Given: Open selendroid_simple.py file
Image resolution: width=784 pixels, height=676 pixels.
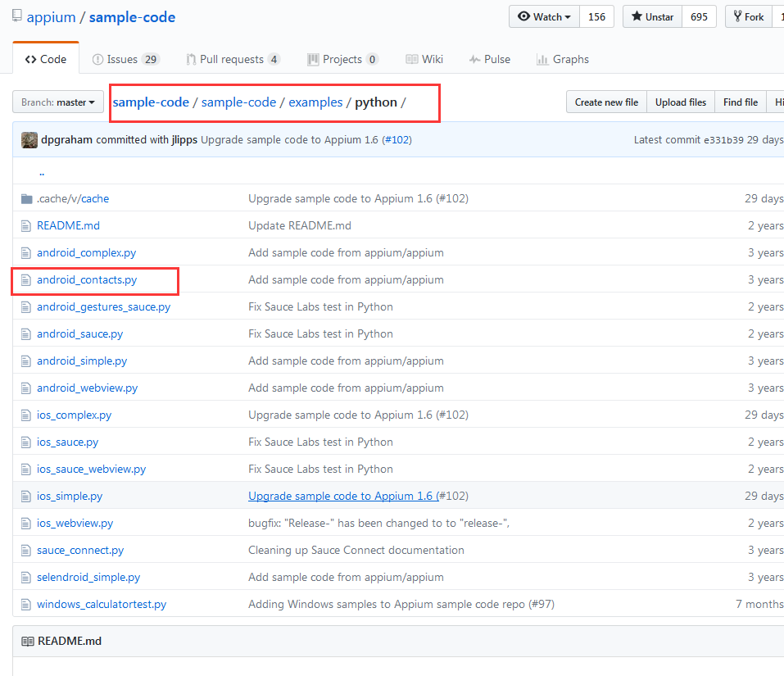Looking at the screenshot, I should 88,577.
